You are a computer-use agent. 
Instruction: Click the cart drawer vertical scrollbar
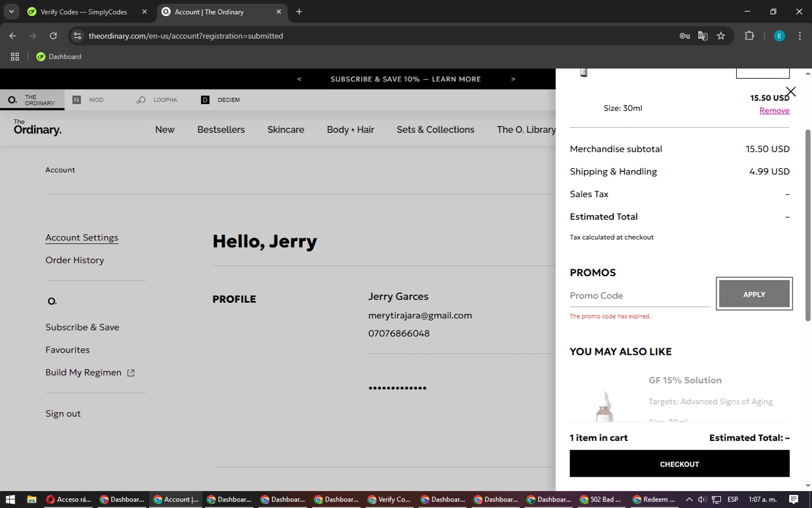pos(808,225)
